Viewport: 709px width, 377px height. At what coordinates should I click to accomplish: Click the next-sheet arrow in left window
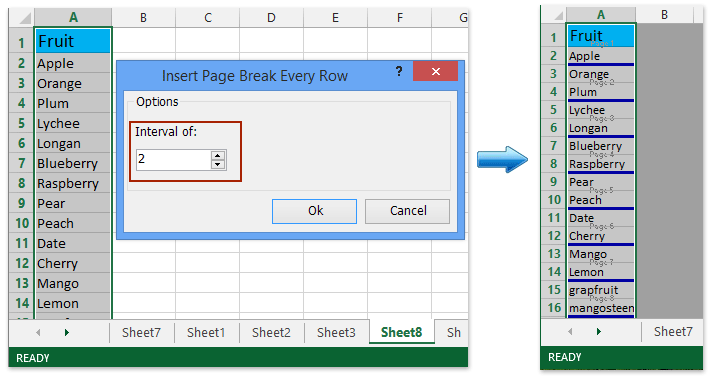coord(67,333)
